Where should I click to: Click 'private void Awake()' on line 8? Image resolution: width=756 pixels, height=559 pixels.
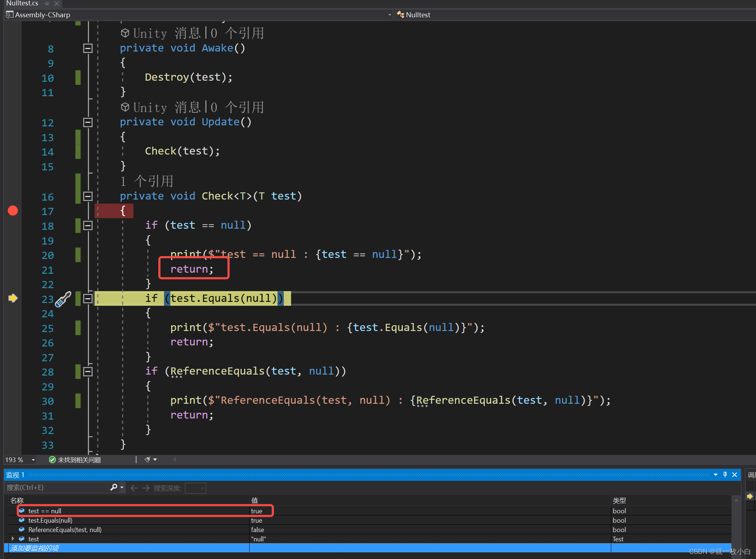coord(183,48)
